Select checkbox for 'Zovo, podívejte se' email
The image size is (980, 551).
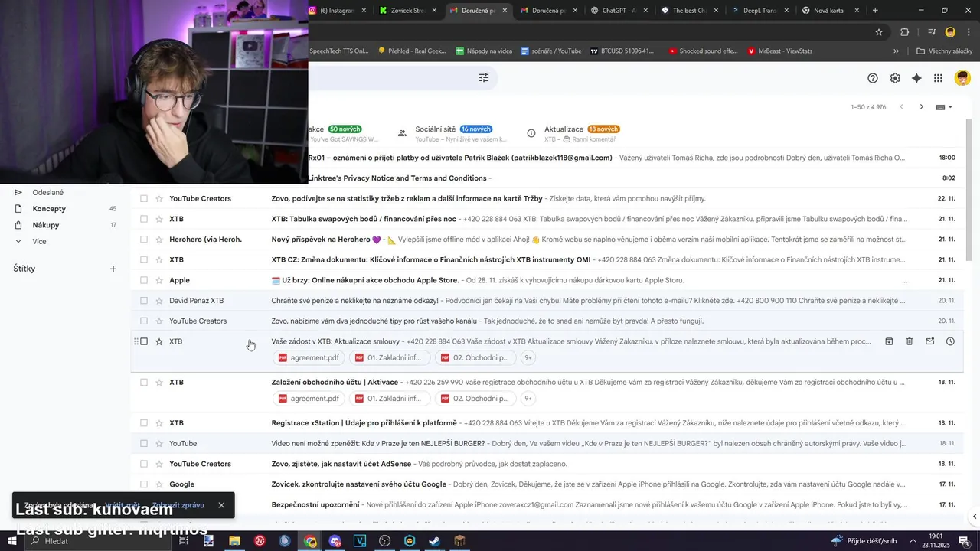click(x=143, y=198)
